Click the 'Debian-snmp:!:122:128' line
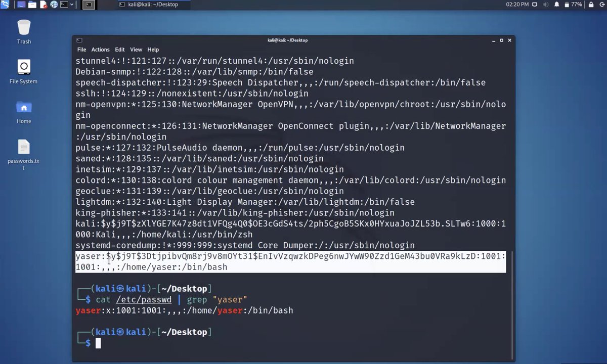Screen dimensions: 607x364 (x=194, y=72)
